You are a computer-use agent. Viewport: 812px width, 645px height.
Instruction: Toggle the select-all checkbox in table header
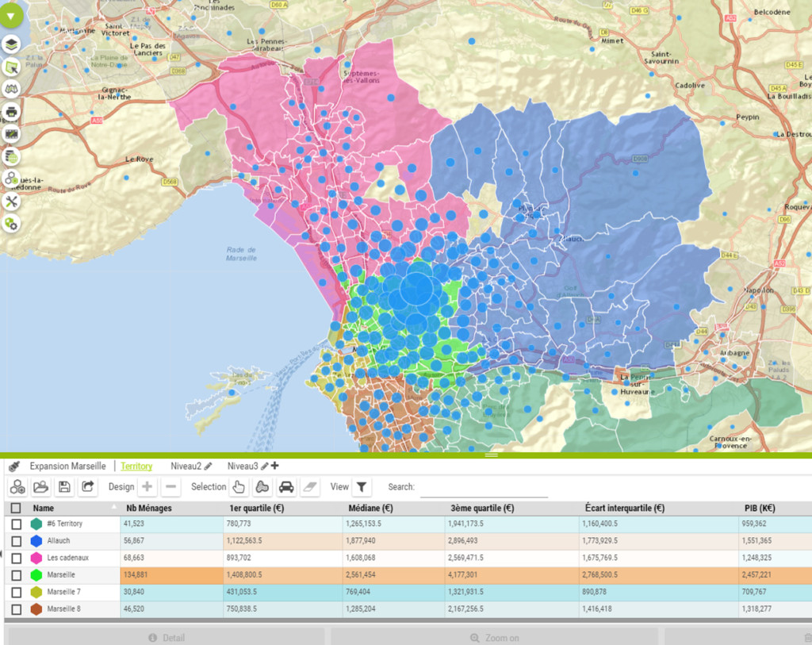click(17, 508)
